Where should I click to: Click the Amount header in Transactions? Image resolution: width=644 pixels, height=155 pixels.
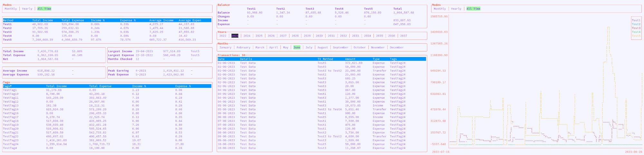350,59
